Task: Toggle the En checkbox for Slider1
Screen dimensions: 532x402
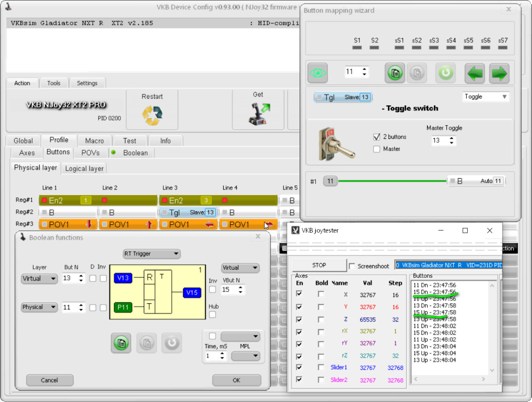Action: (299, 367)
